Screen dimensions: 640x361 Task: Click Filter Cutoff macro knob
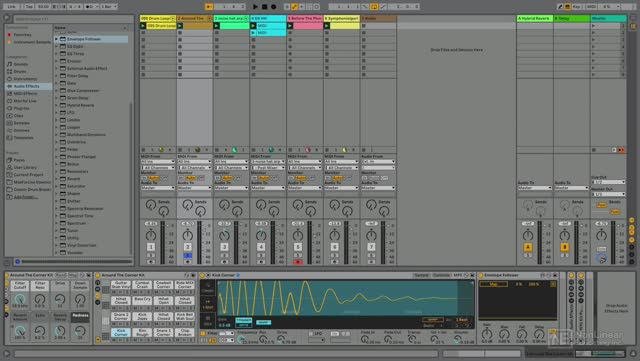20,299
